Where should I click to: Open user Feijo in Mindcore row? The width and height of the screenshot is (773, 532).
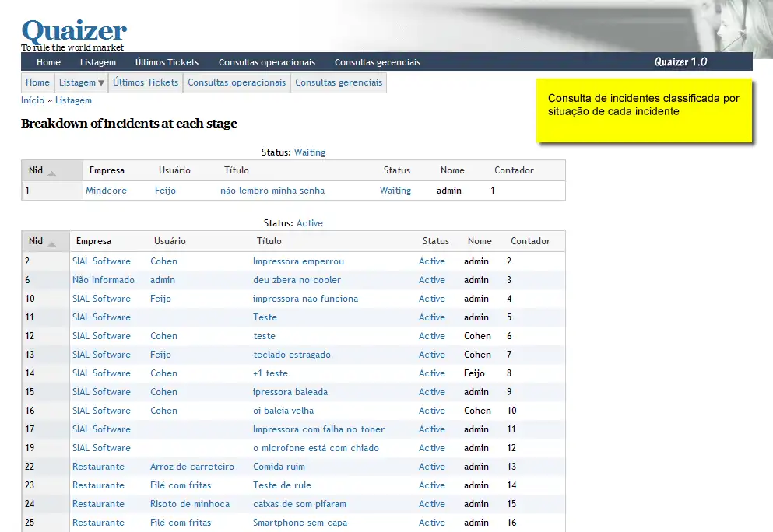[165, 190]
